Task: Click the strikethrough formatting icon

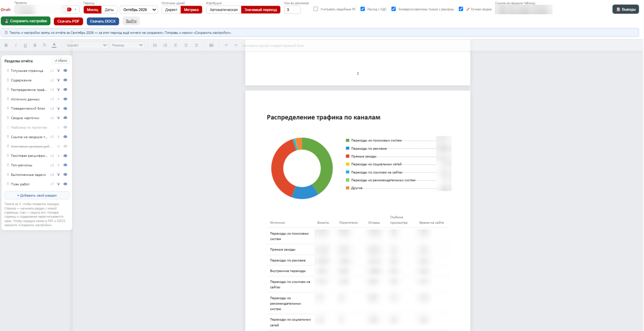Action: (x=35, y=45)
